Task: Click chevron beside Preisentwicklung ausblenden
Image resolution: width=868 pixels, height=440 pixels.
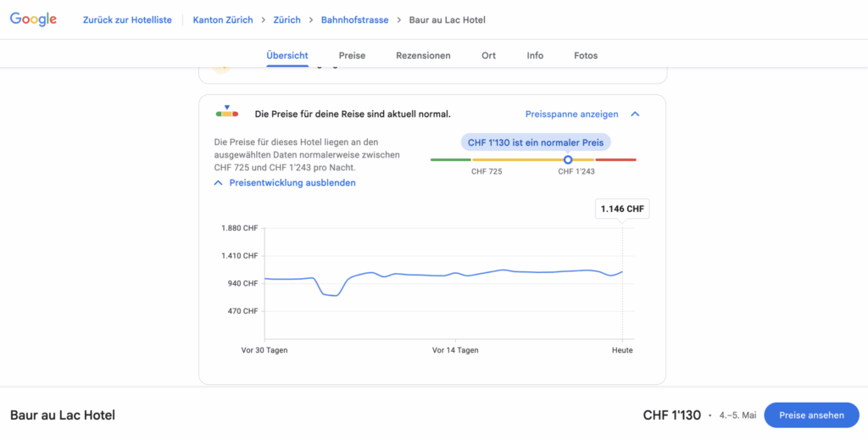Action: [x=219, y=182]
